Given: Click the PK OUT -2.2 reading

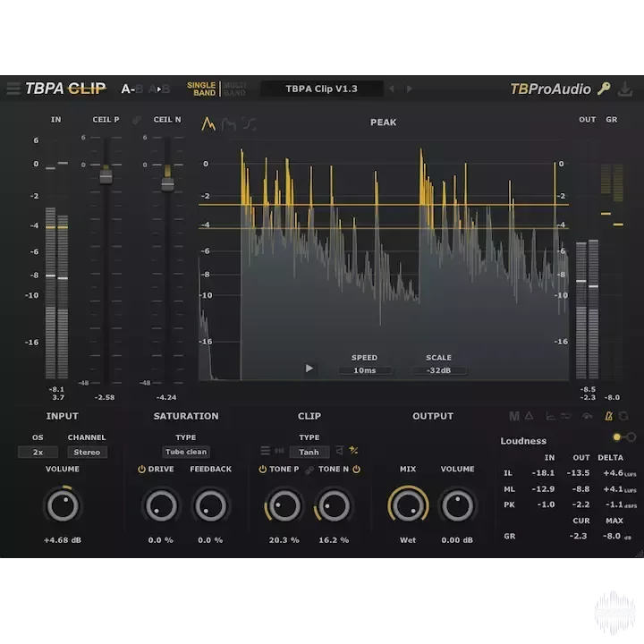Looking at the screenshot, I should pos(580,504).
